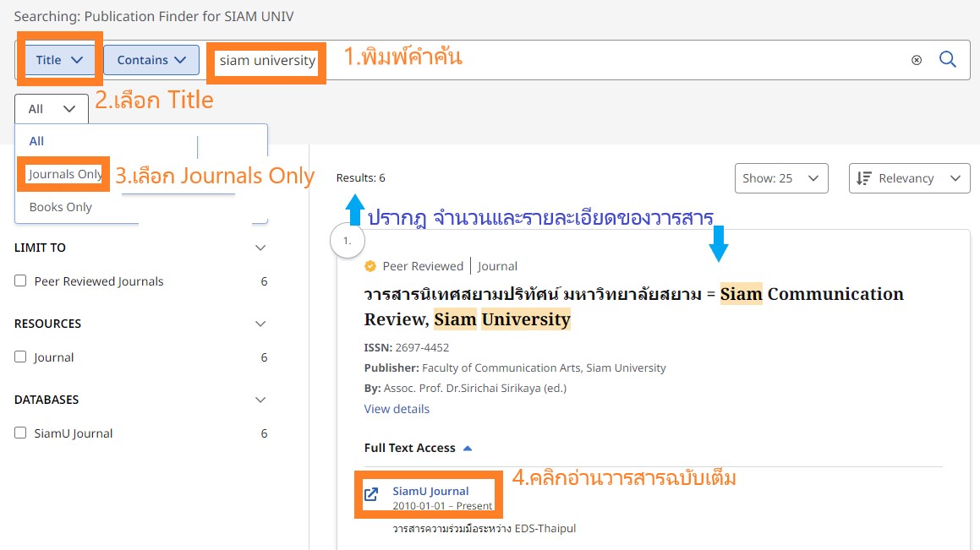Select Journals Only from the list
Screen dimensions: 980x550
point(64,174)
